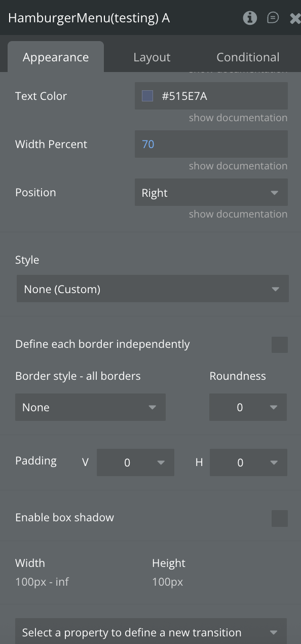Click the Width Percent input field
The image size is (301, 644).
[211, 144]
